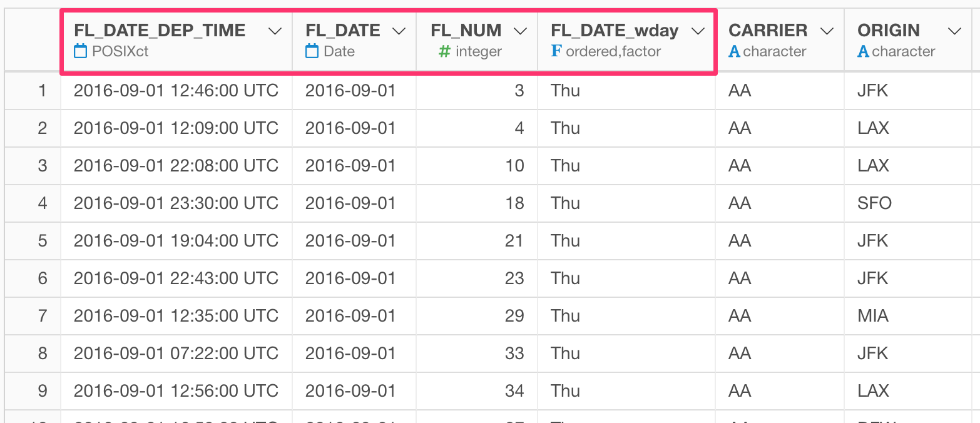Screen dimensions: 980x423
Task: Click the character type icon under ORIGIN
Action: coord(863,51)
